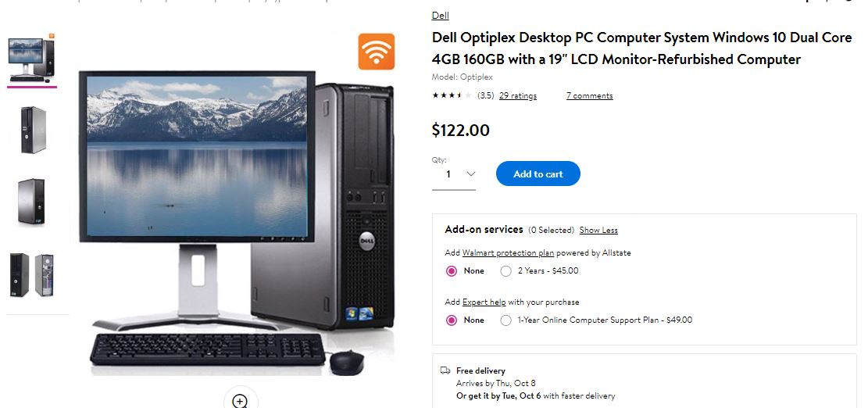Open the Dell brand link
The width and height of the screenshot is (868, 408).
[x=441, y=16]
